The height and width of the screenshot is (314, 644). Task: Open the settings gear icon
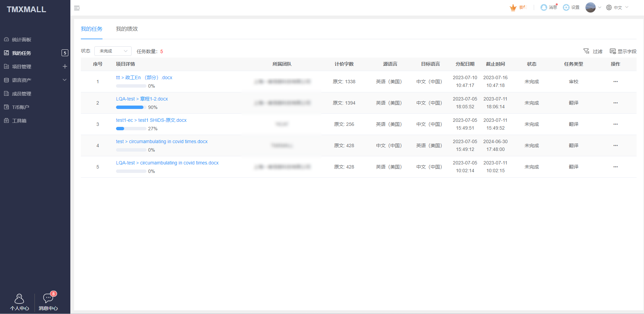[x=566, y=7]
